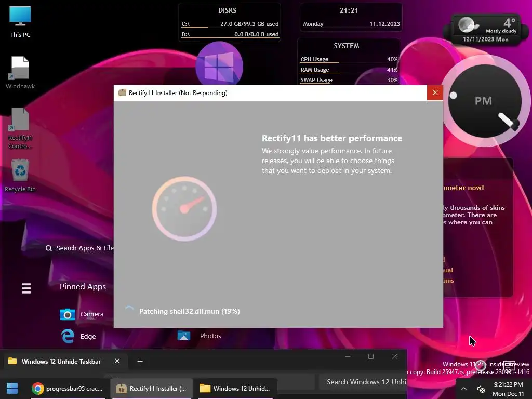Click the C:\ disk usage row
This screenshot has width=532, height=399.
pyautogui.click(x=230, y=24)
